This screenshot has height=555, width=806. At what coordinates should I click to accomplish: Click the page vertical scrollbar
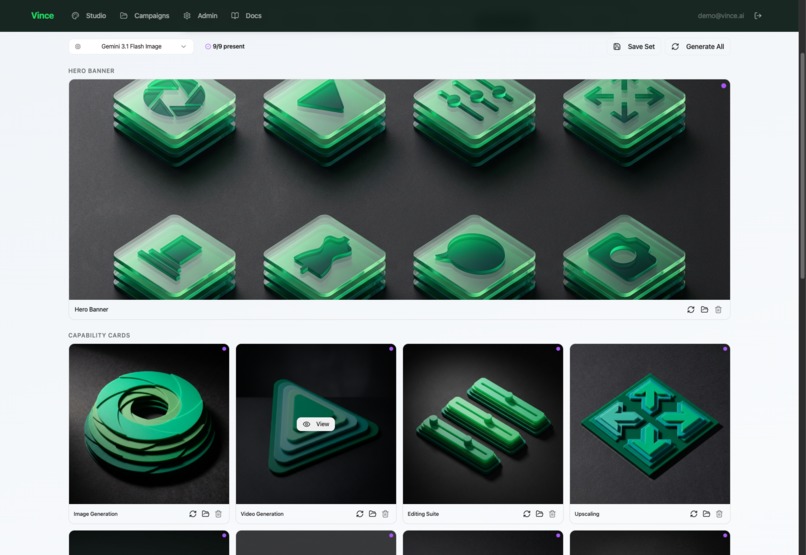[x=802, y=164]
